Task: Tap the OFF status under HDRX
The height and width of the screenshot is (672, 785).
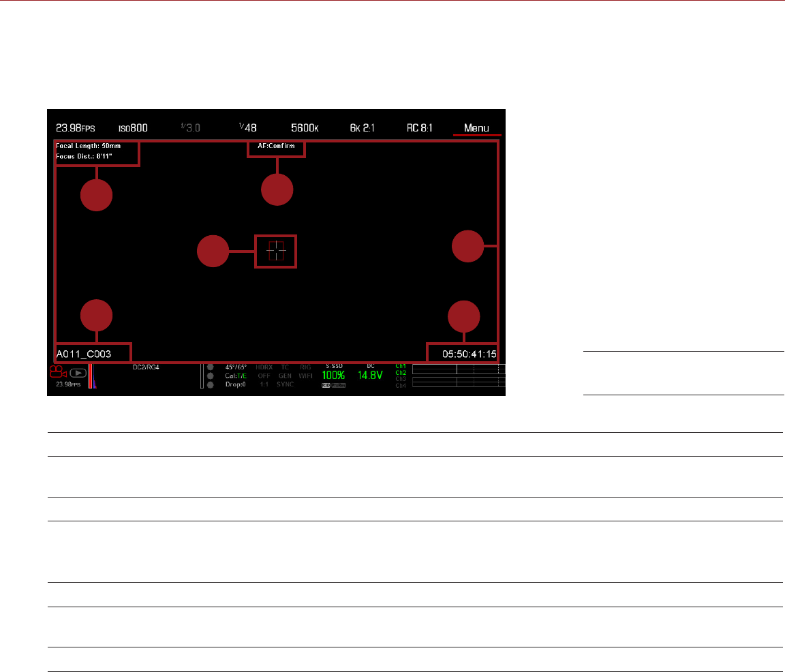Action: [x=264, y=376]
